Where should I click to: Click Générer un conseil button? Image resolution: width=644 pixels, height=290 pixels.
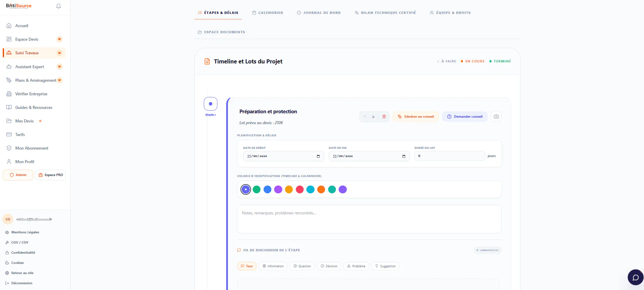416,117
